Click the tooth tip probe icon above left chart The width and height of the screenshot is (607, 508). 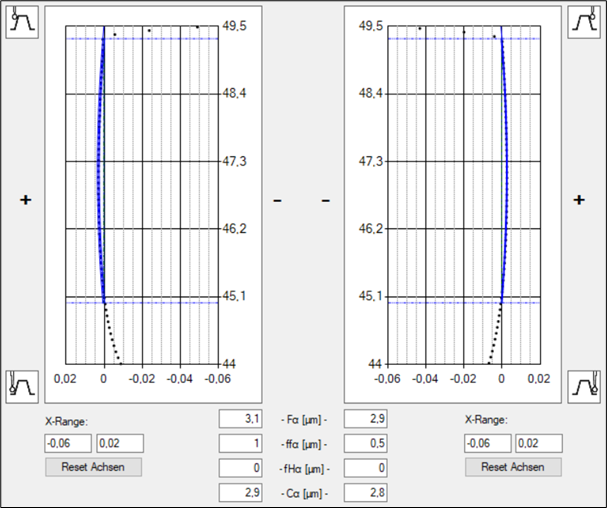point(21,22)
